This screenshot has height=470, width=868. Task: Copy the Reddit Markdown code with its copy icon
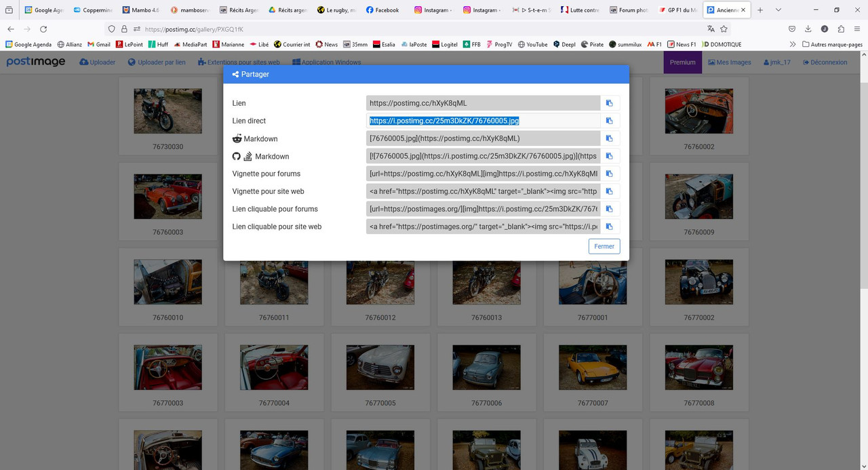click(x=610, y=138)
